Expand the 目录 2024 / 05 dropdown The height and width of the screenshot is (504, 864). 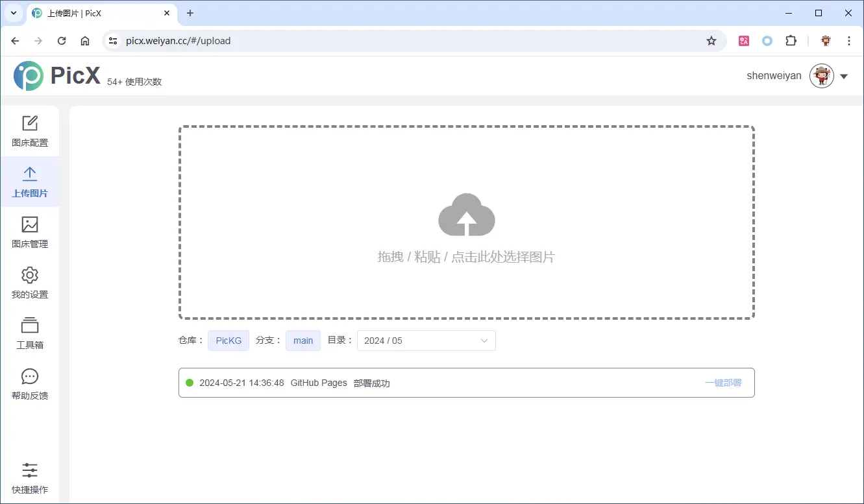coord(426,341)
